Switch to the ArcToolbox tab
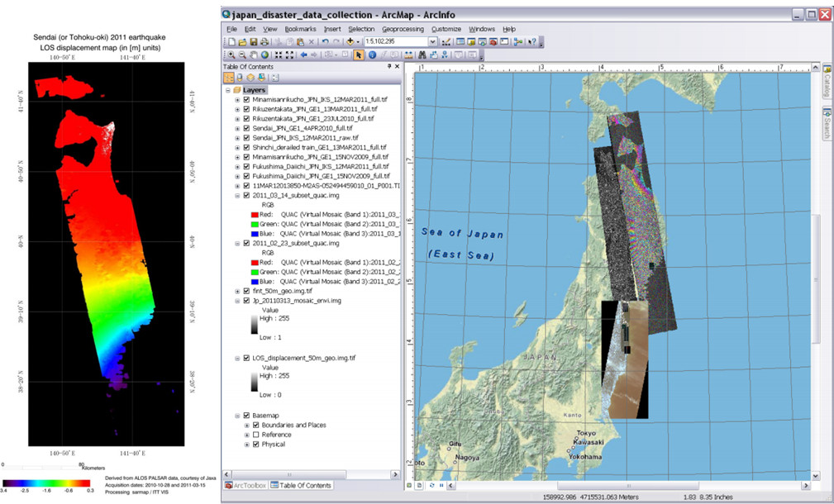Screen dimensions: 834x504 tap(245, 485)
